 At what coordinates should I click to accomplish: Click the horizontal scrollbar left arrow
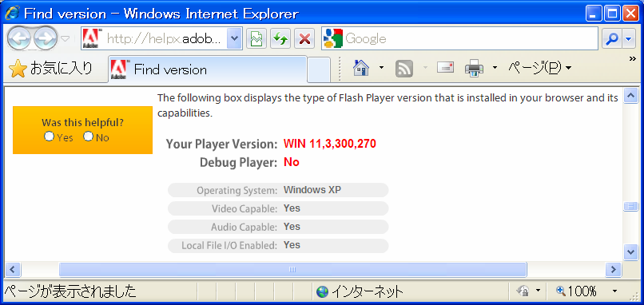click(x=13, y=270)
